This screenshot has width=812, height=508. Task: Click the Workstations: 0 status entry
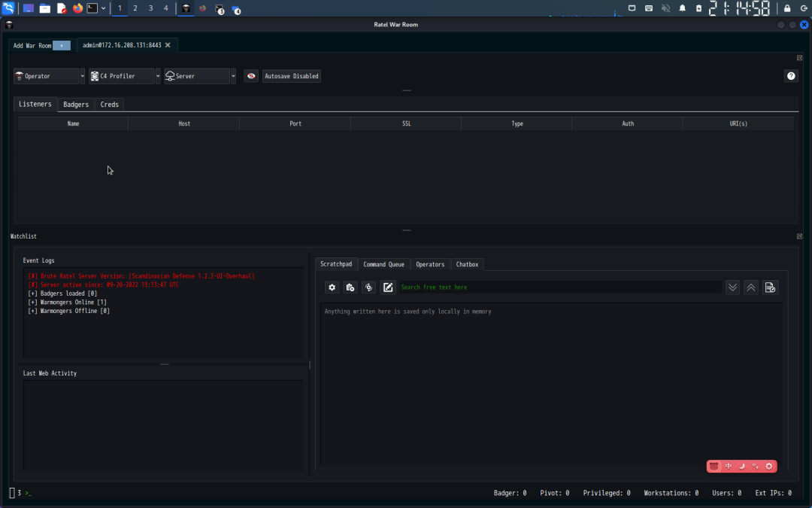coord(671,493)
